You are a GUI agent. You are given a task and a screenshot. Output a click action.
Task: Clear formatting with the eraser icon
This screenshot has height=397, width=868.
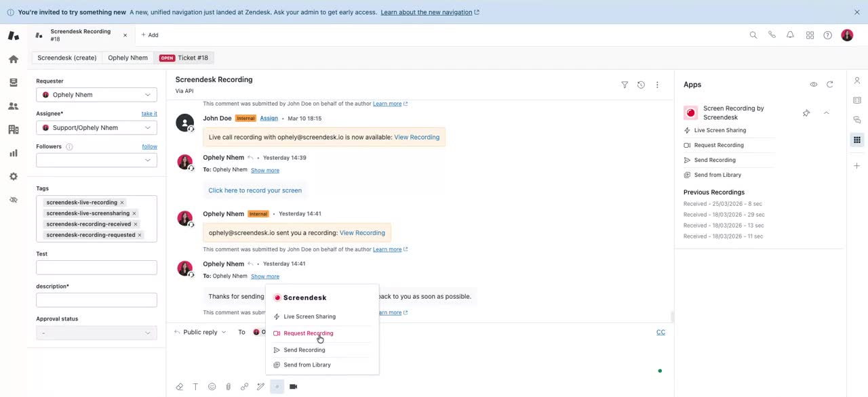[x=179, y=387]
